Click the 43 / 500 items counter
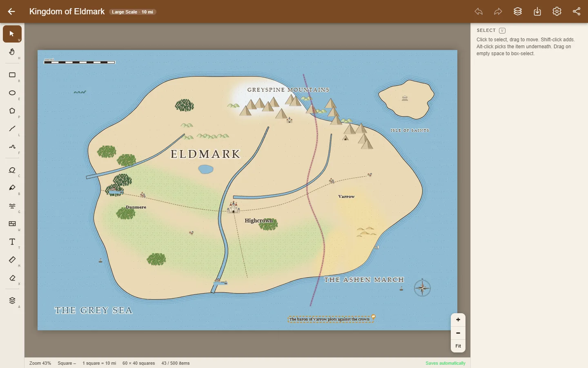 pos(176,363)
